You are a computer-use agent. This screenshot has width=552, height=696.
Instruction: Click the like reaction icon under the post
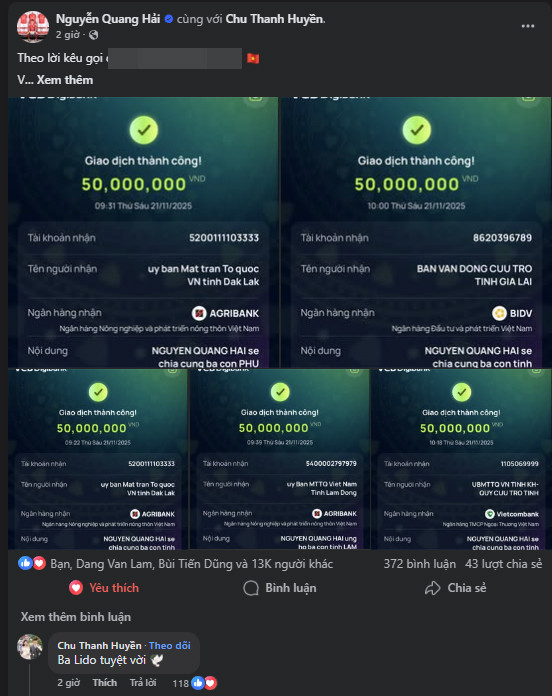coord(25,563)
